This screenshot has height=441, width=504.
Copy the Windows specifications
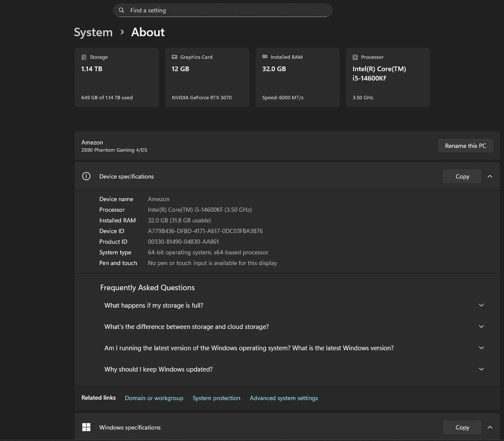coord(462,427)
